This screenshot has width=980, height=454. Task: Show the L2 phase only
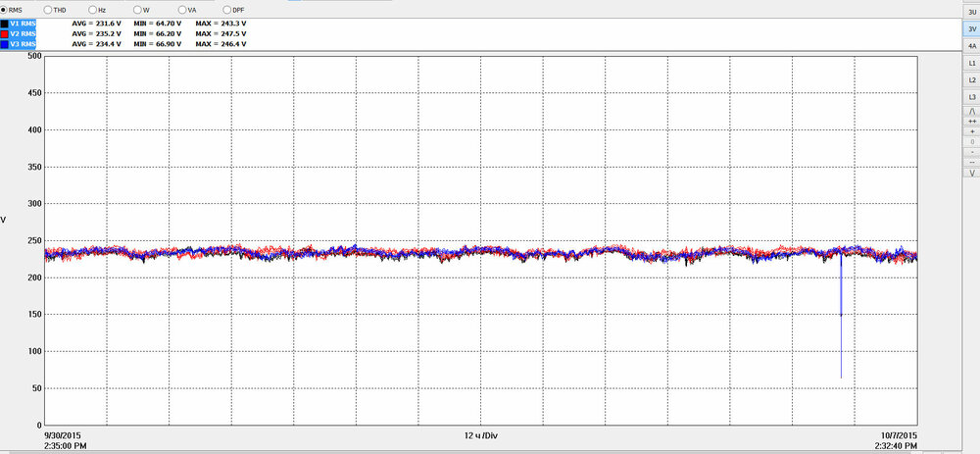[971, 79]
